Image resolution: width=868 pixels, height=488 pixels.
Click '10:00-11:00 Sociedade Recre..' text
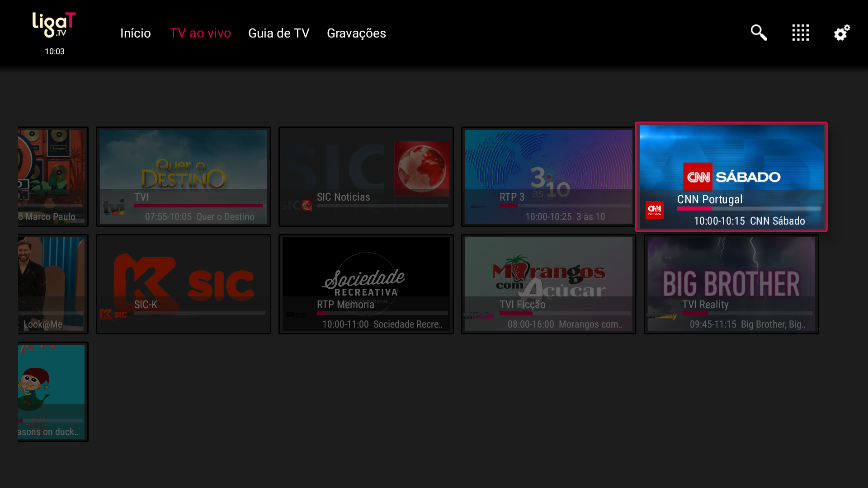(382, 324)
